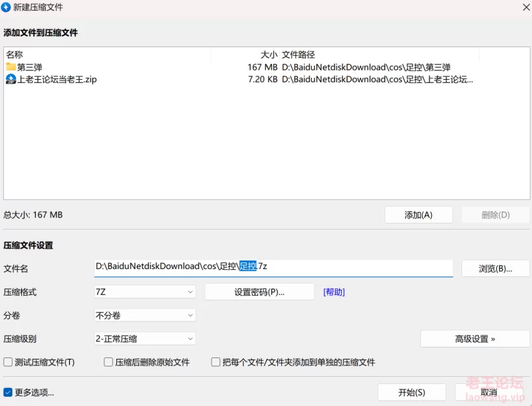Screen dimensions: 532x406
Task: Open the 压缩级别 2-正常压缩 dropdown
Action: [x=145, y=338]
